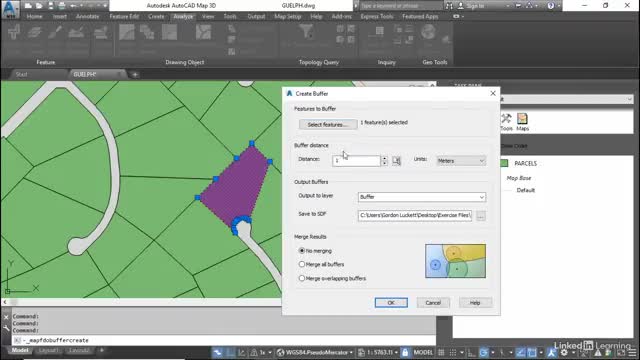Click the AutoCAD application menu logo
Screen dimensions: 640x360
(10, 8)
